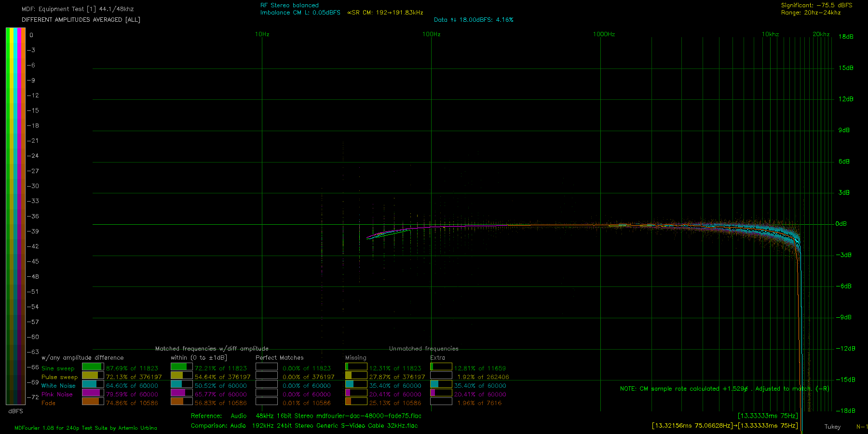The width and height of the screenshot is (868, 434).
Task: Click Matched frequencies w/diff amplitude heading
Action: (212, 349)
